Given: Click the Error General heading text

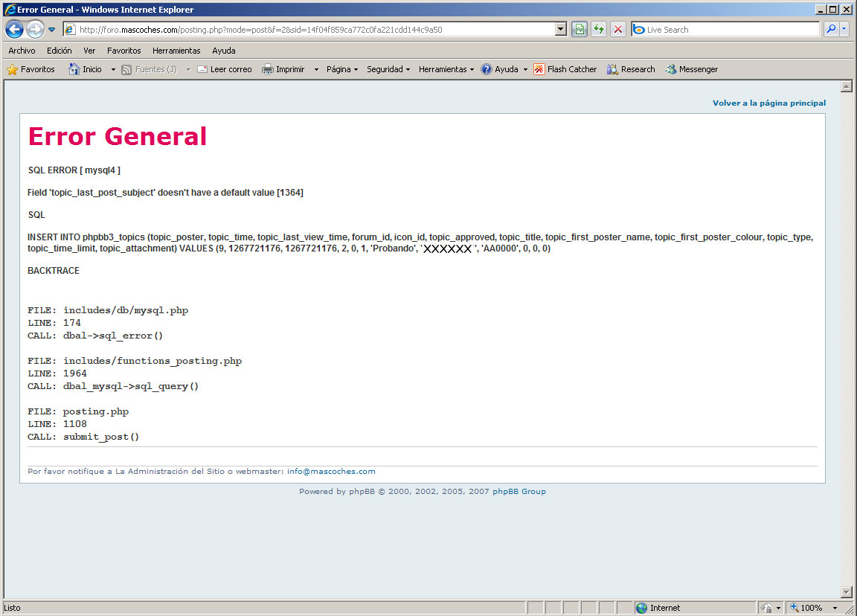Looking at the screenshot, I should [118, 136].
